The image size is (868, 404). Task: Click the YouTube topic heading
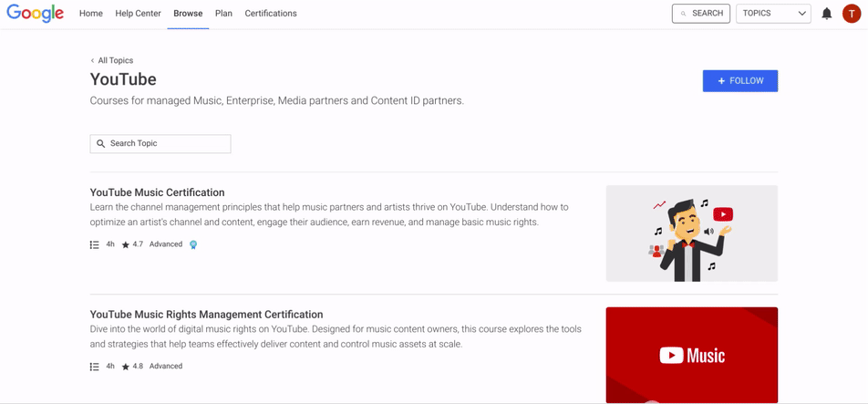pos(123,79)
